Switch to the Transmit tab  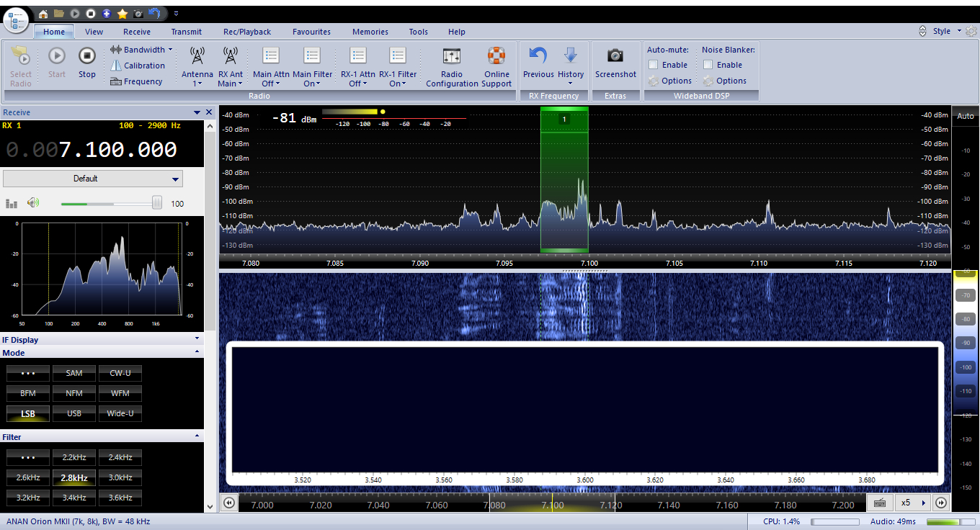coord(186,32)
